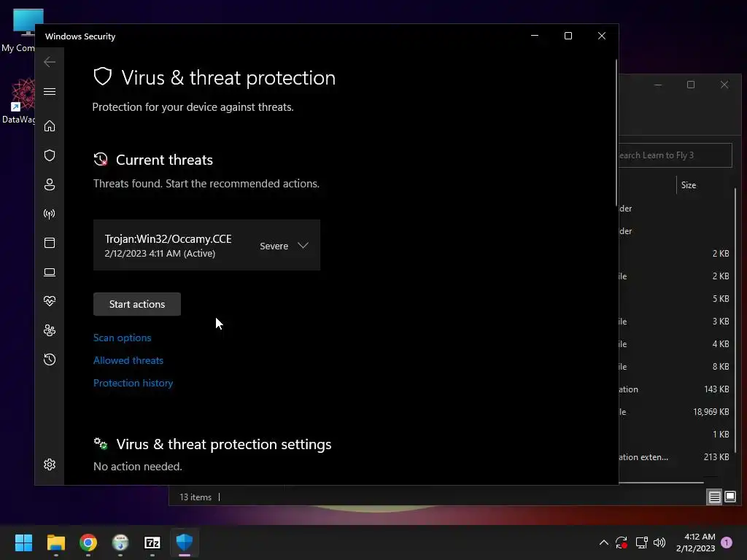
Task: Open the notification badge in the taskbar
Action: coord(727,542)
